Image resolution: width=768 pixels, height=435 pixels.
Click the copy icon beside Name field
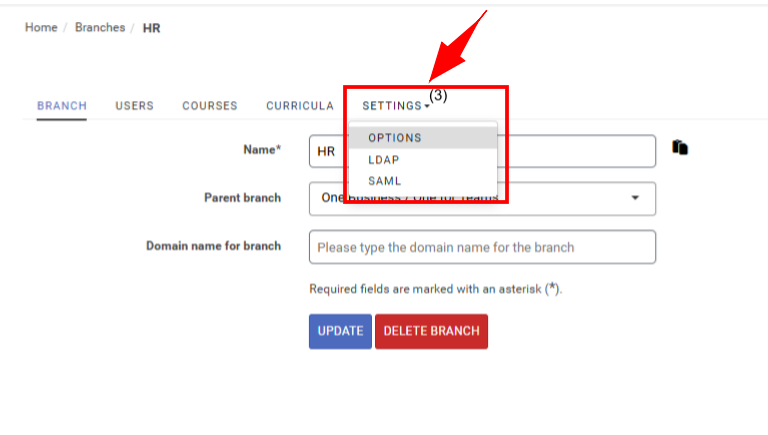click(x=680, y=148)
